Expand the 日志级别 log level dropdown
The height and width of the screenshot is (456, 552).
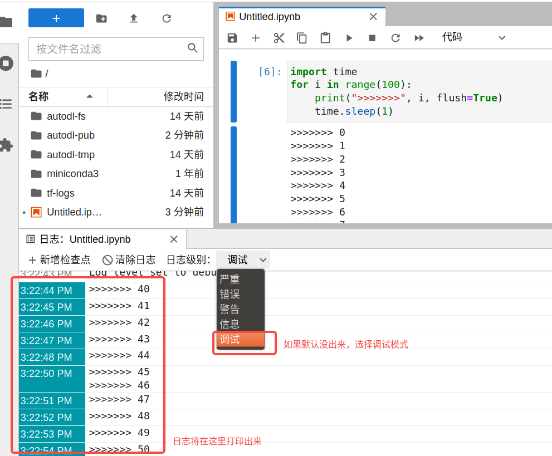(x=243, y=260)
